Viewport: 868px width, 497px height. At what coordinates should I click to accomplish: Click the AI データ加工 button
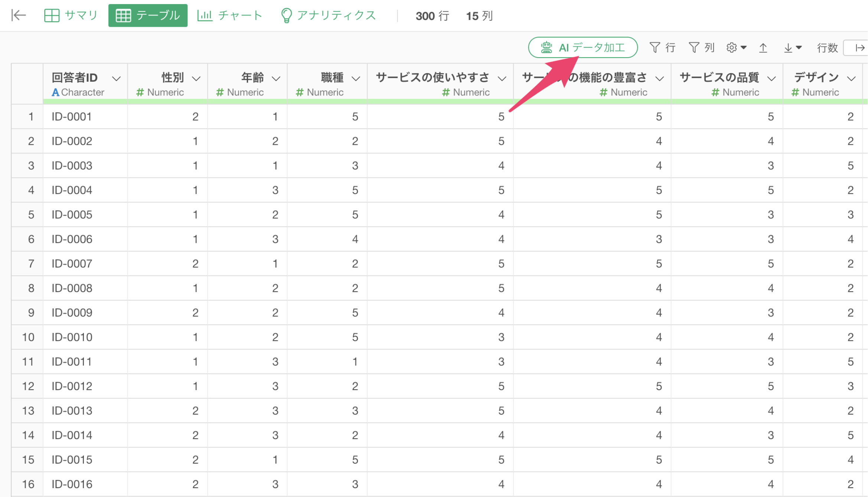[583, 47]
